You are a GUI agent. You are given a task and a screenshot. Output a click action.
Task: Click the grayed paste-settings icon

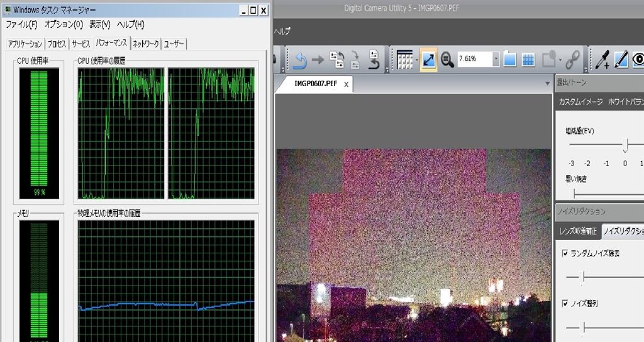tap(355, 60)
